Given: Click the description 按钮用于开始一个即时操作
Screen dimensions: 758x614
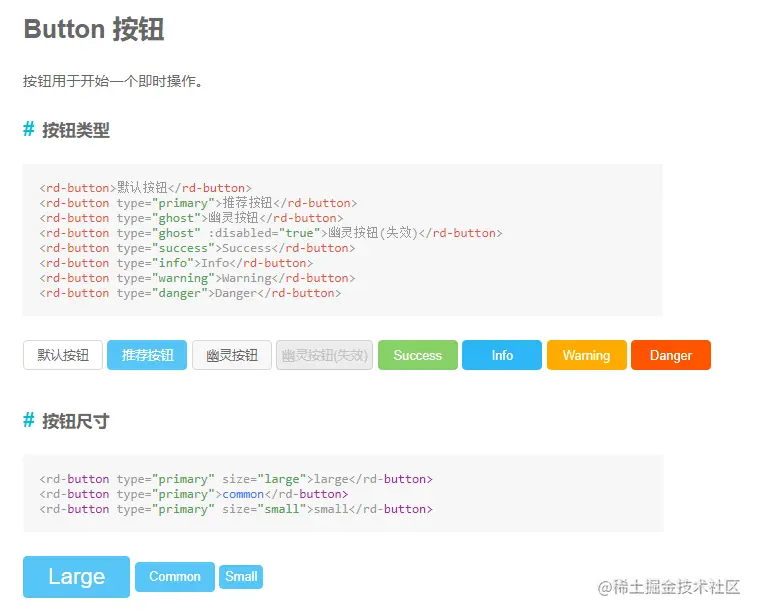Looking at the screenshot, I should pos(113,81).
